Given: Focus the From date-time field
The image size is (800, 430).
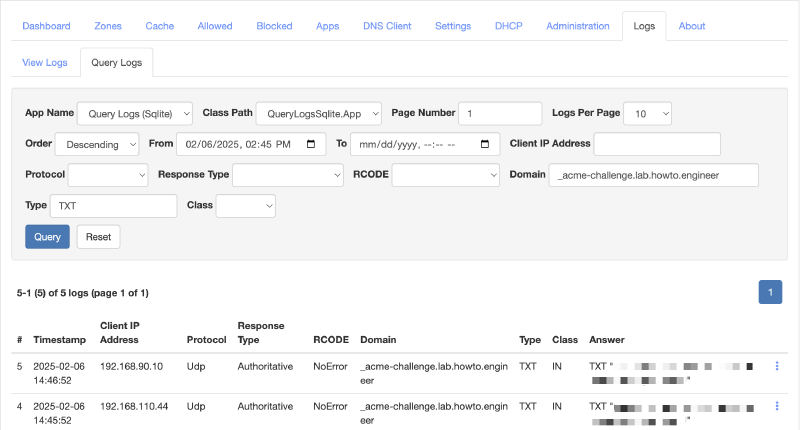Looking at the screenshot, I should pos(251,144).
